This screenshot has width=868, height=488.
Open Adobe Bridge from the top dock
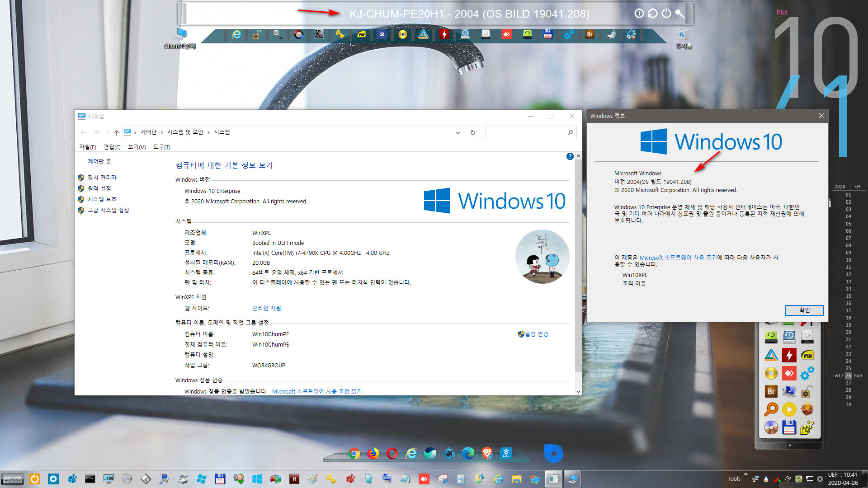click(590, 34)
